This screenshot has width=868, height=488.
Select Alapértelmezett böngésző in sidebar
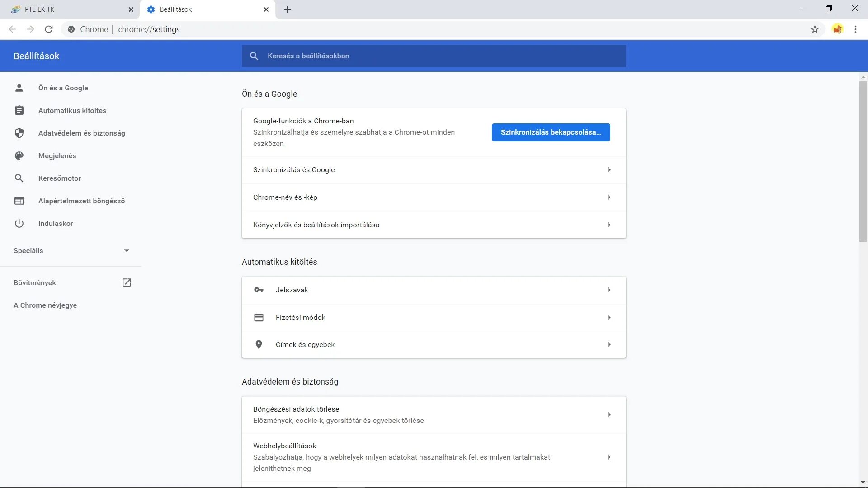pyautogui.click(x=81, y=201)
